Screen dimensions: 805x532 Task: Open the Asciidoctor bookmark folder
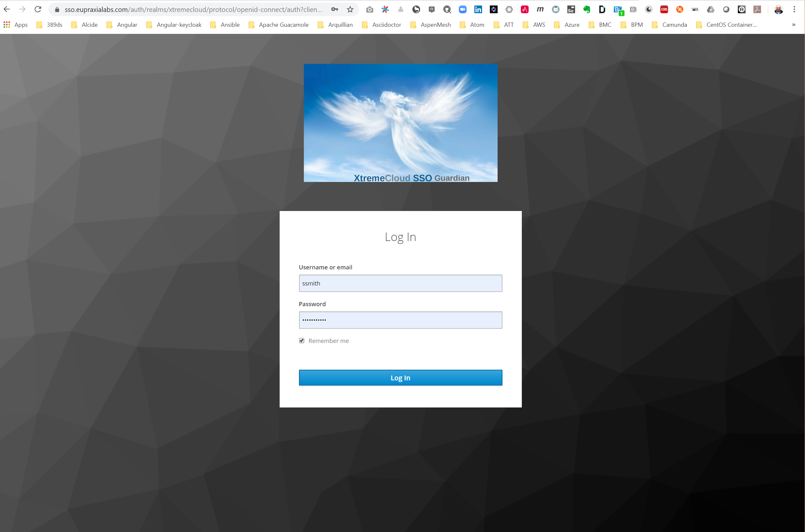coord(382,25)
